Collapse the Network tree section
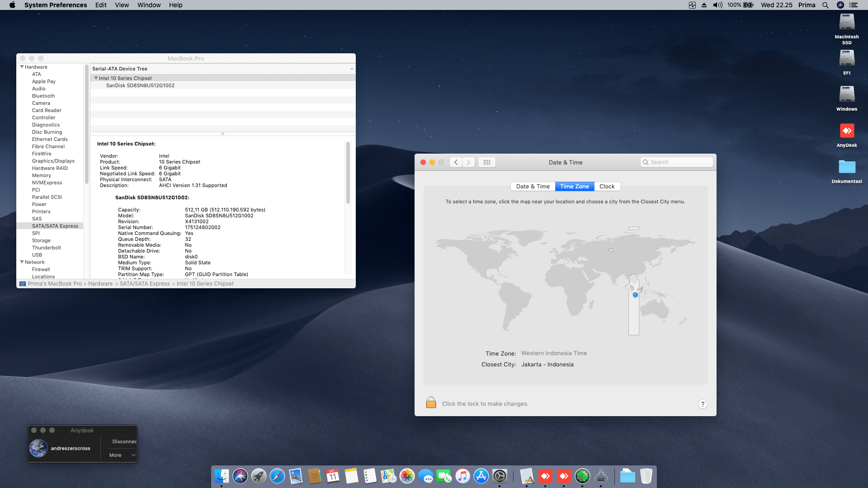This screenshot has width=868, height=488. (x=22, y=262)
